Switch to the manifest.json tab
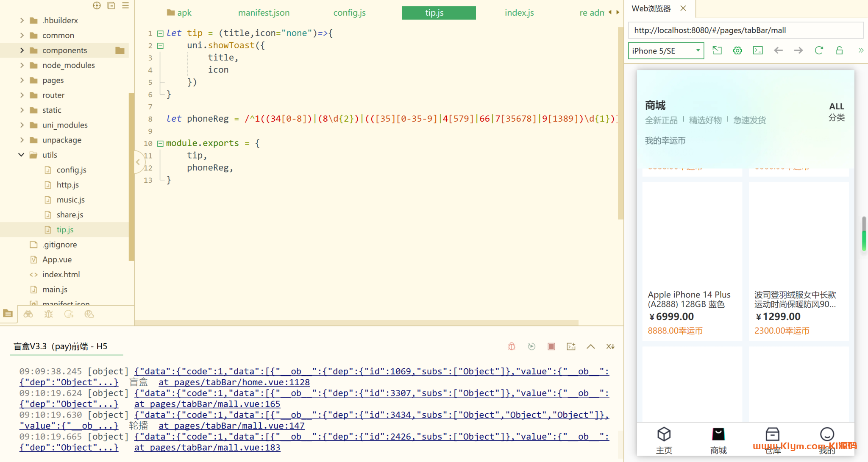 coord(264,13)
